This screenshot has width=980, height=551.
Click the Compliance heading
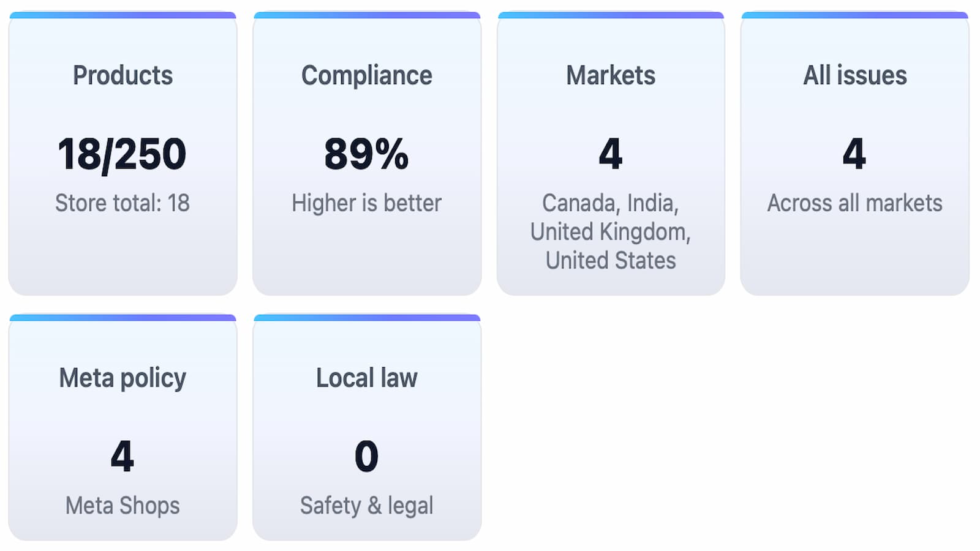[x=366, y=75]
